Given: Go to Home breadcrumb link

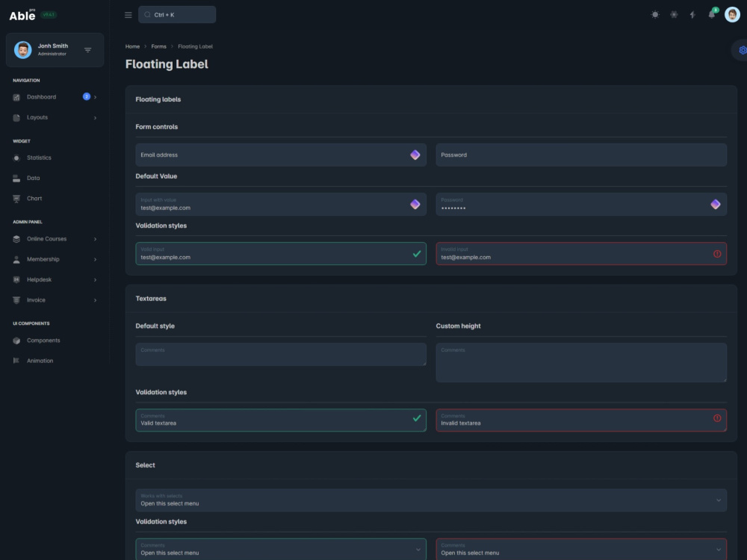Looking at the screenshot, I should 132,46.
